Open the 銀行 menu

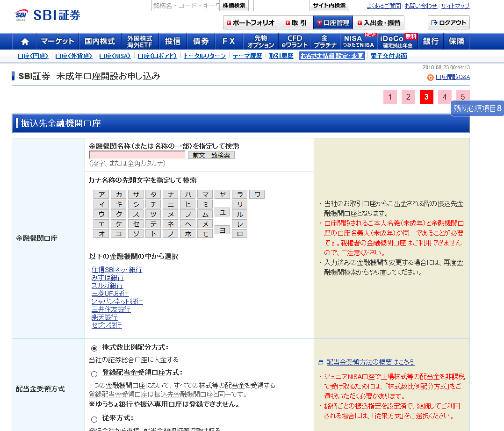431,42
